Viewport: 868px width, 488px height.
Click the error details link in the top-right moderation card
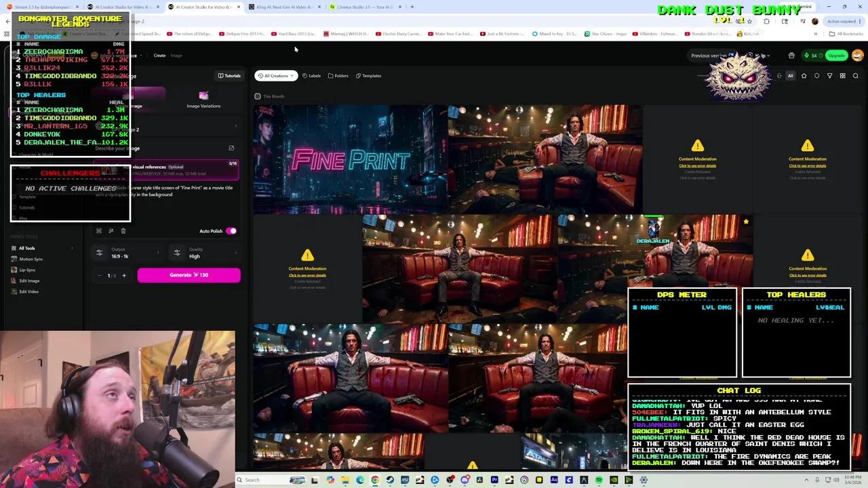pyautogui.click(x=807, y=166)
